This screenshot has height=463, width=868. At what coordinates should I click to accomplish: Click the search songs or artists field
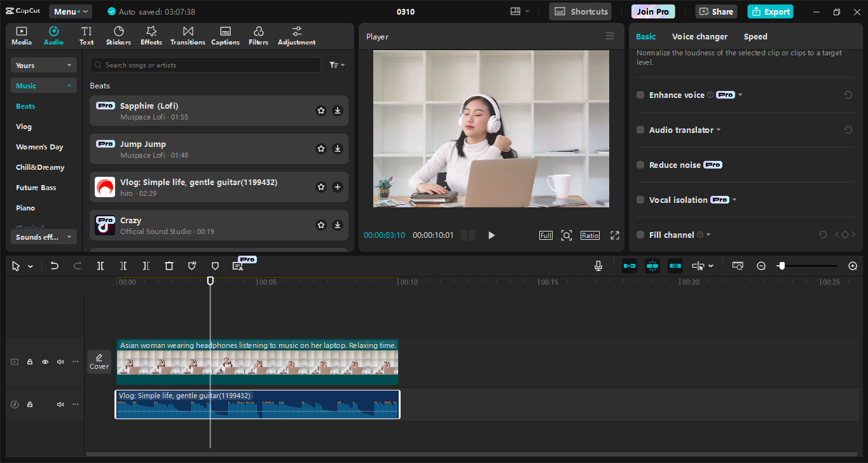[205, 65]
